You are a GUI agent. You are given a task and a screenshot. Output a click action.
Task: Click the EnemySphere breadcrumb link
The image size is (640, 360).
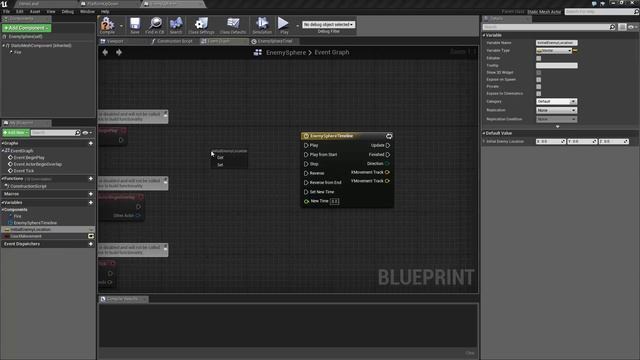[x=286, y=52]
